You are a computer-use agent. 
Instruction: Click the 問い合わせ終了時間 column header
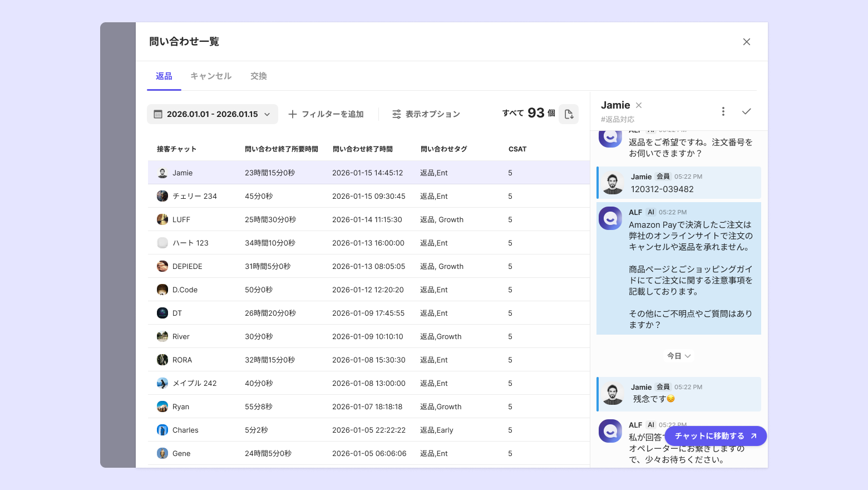tap(363, 149)
